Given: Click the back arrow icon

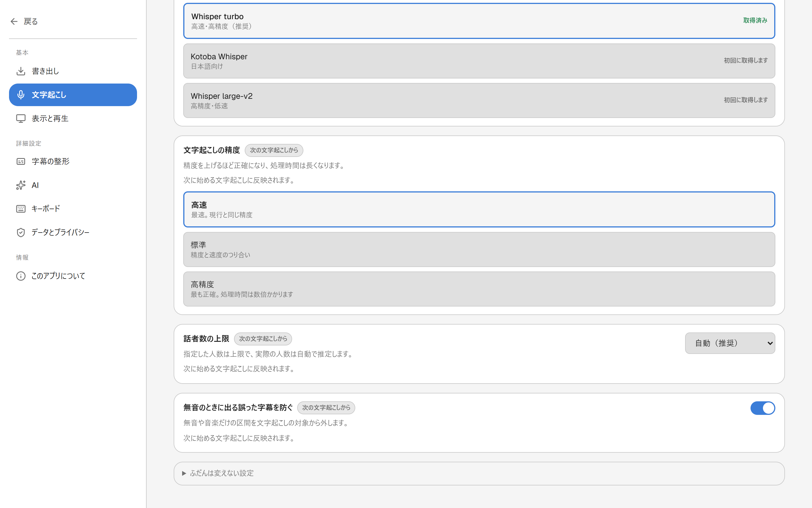Looking at the screenshot, I should (x=14, y=21).
